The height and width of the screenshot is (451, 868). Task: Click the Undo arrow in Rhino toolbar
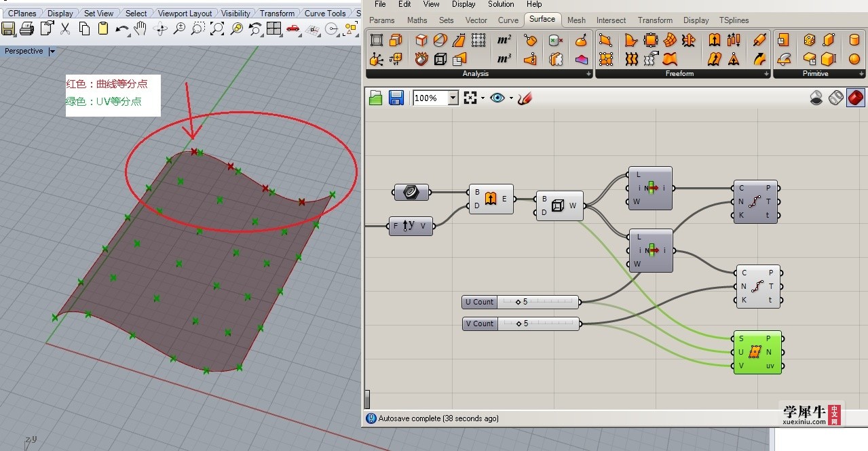(x=122, y=28)
